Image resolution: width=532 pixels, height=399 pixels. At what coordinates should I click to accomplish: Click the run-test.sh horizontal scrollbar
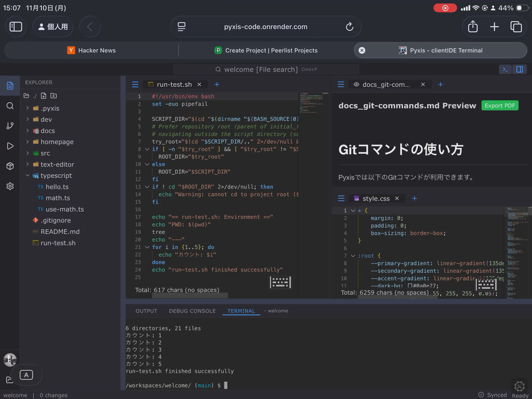[190, 296]
